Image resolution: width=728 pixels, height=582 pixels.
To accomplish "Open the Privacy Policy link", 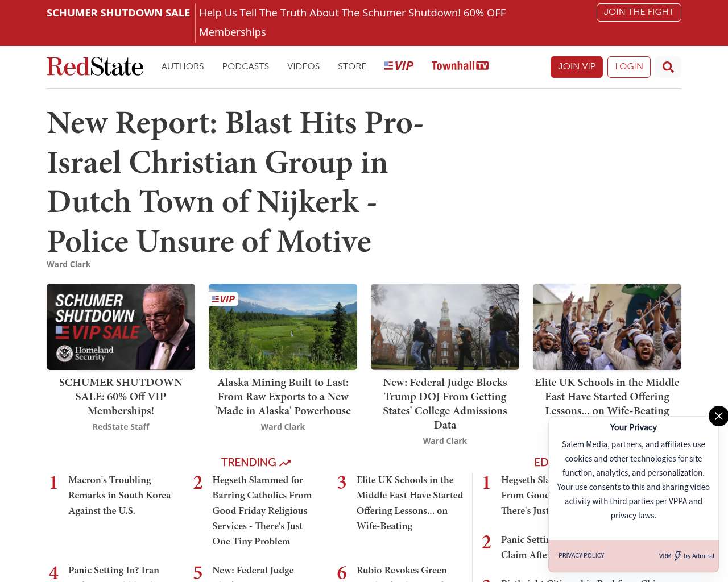I will pos(581,555).
